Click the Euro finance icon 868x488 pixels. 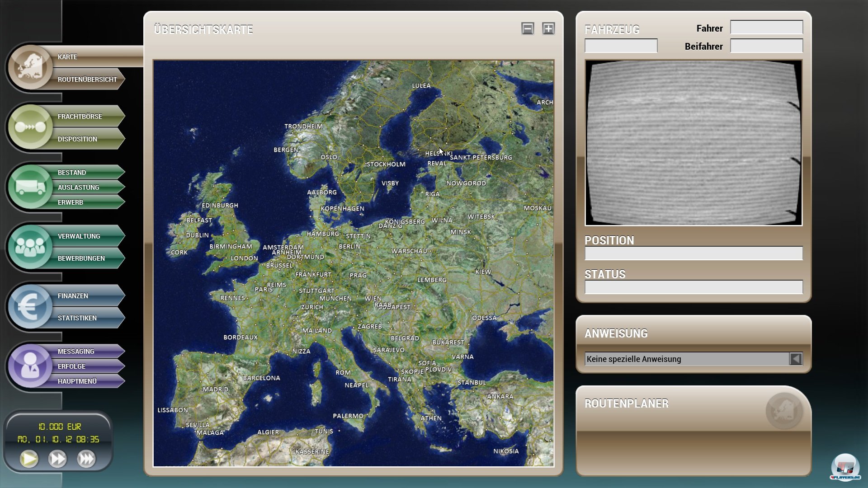(30, 306)
